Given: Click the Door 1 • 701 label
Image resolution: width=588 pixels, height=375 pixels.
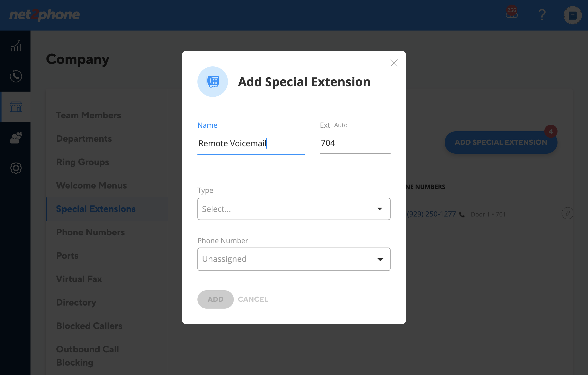Looking at the screenshot, I should pyautogui.click(x=488, y=214).
